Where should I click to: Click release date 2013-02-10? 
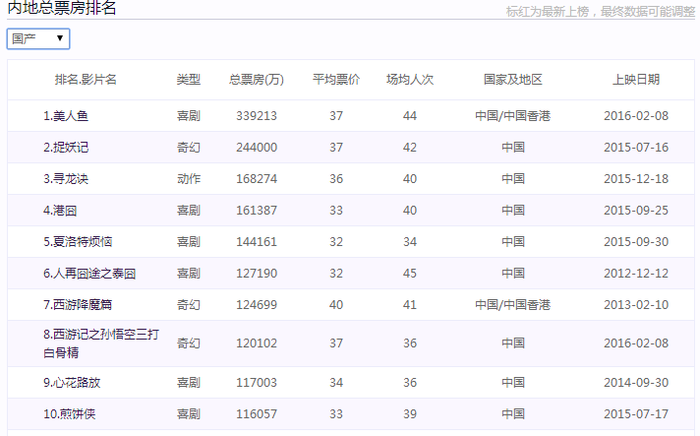pos(636,305)
